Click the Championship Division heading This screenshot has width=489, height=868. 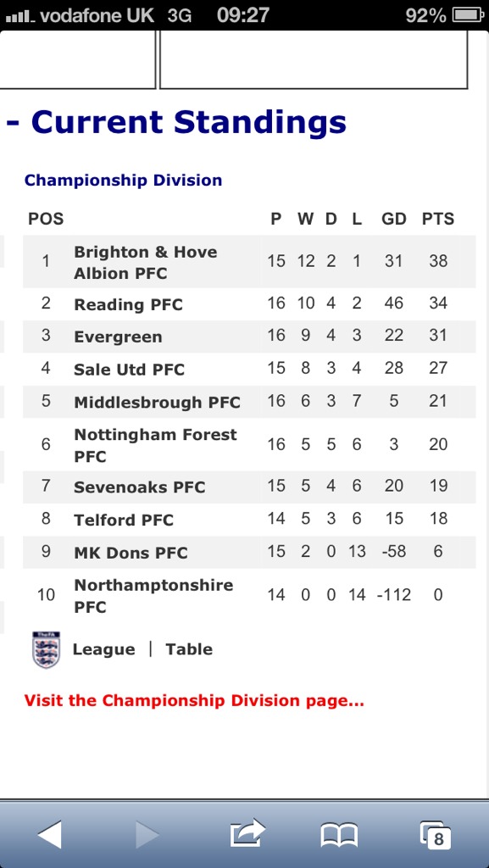[124, 181]
